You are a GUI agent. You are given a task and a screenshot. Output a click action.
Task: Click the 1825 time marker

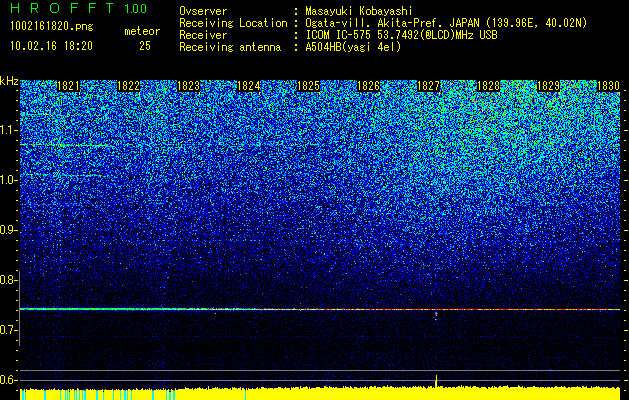[x=308, y=86]
